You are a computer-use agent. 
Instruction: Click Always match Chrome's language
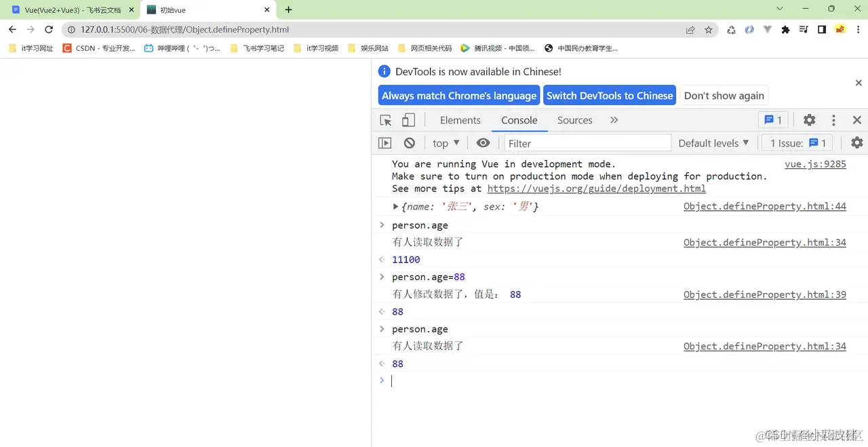(459, 96)
